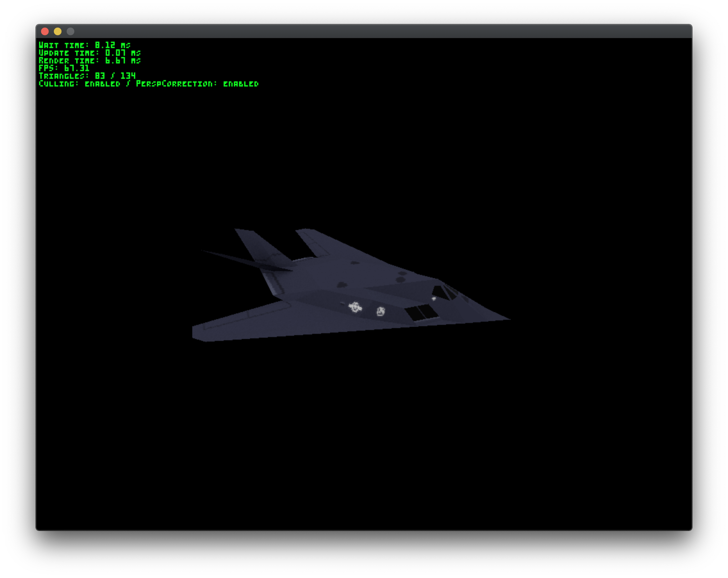Click the smaller white emblem near side windows

[381, 311]
